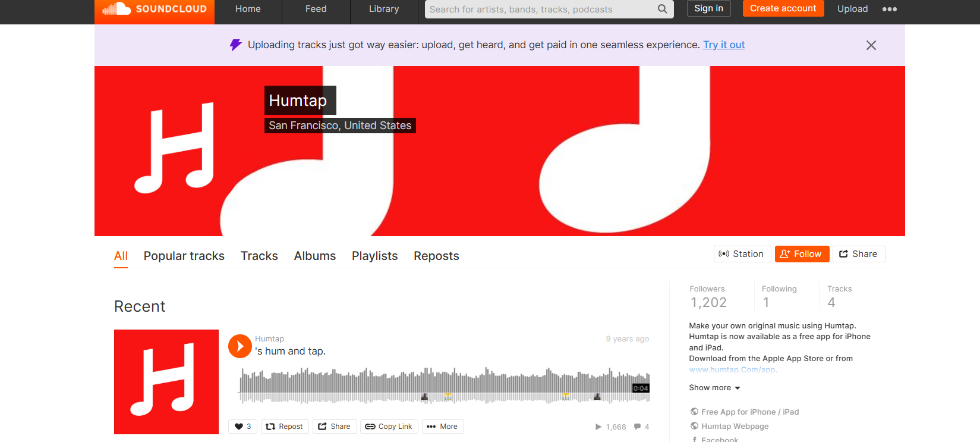The width and height of the screenshot is (980, 442).
Task: Open the profile Share button
Action: point(858,254)
